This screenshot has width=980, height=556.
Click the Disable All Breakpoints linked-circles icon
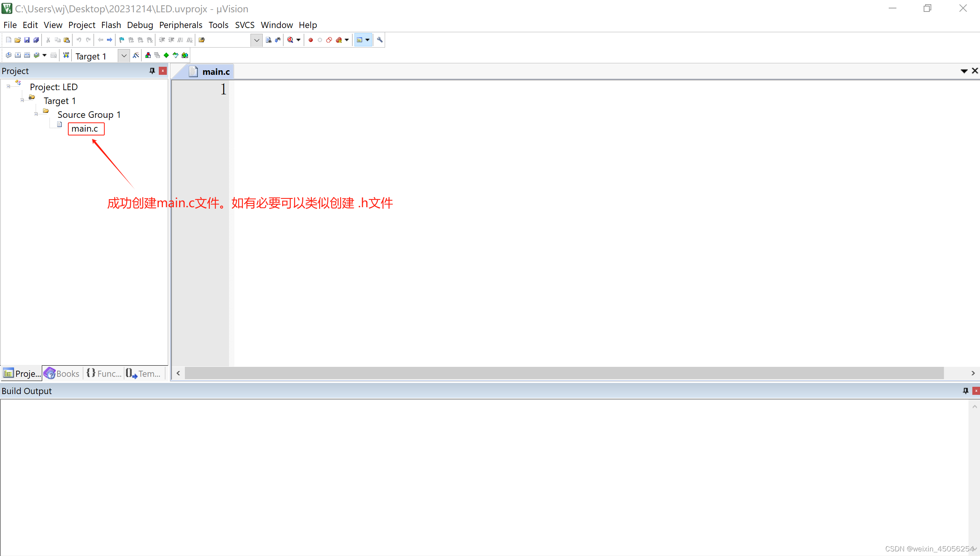[329, 40]
